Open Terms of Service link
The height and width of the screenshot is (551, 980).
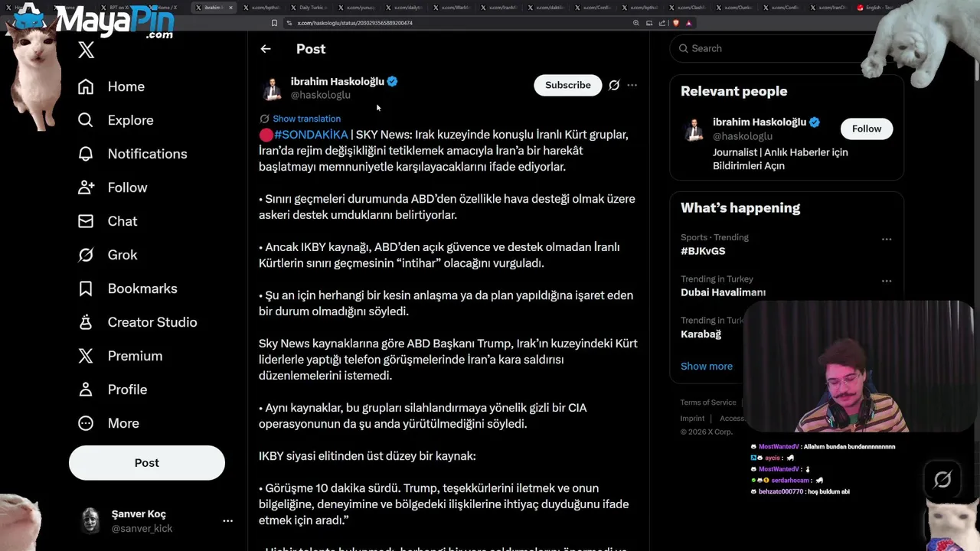pos(708,403)
